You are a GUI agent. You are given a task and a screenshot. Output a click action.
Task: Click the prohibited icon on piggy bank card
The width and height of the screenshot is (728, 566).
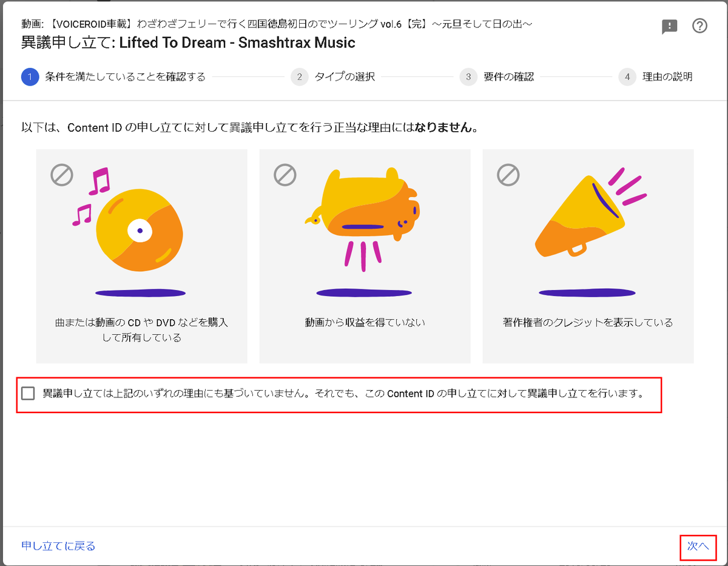pos(285,175)
